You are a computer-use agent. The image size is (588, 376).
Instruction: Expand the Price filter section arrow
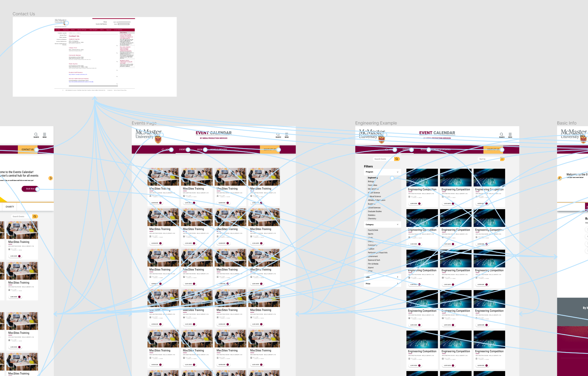tap(398, 284)
